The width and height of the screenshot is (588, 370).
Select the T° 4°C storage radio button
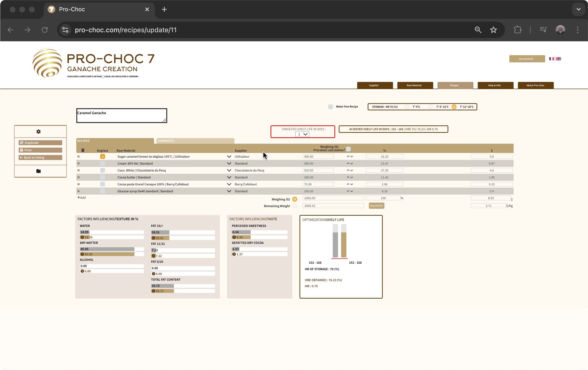(x=407, y=107)
